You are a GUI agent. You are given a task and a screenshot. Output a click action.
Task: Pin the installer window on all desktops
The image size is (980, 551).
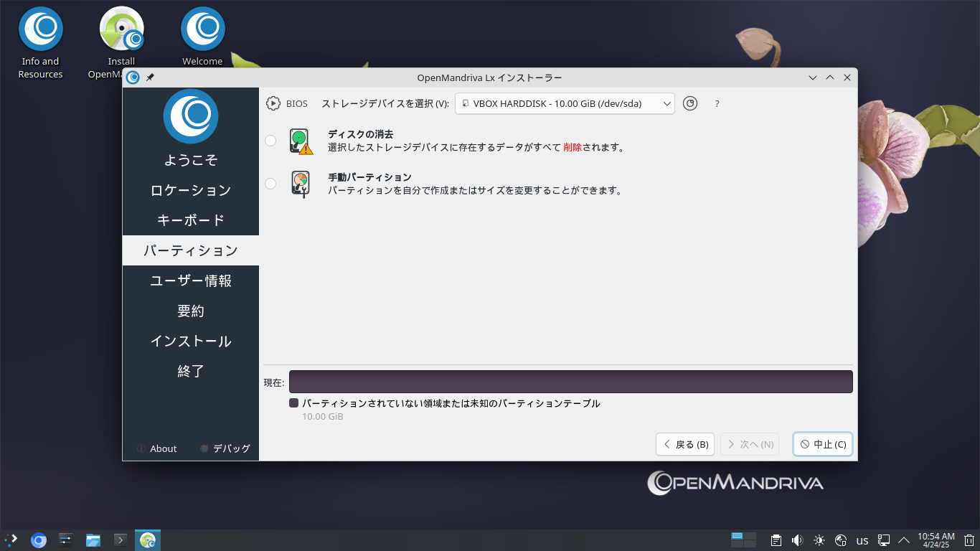(150, 77)
